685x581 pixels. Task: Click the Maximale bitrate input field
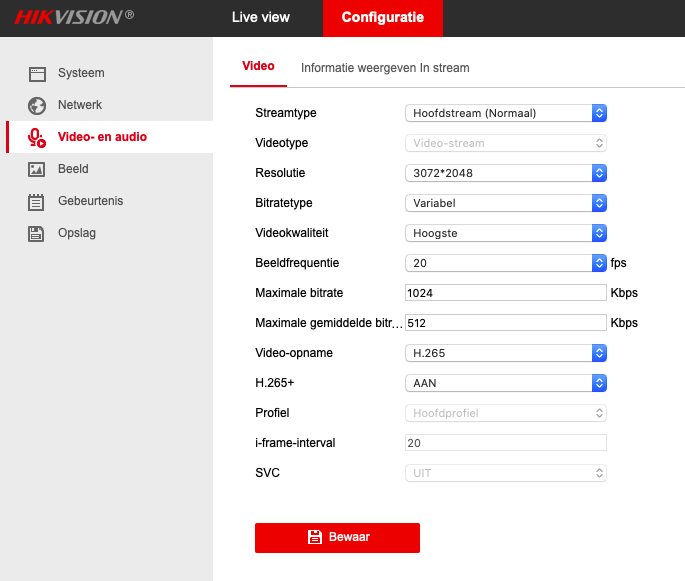[505, 293]
